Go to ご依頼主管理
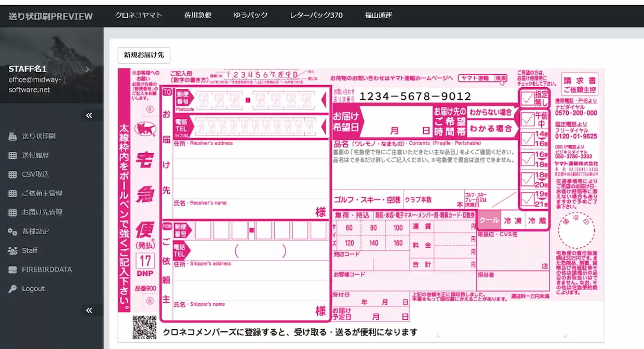The image size is (644, 349). (42, 193)
